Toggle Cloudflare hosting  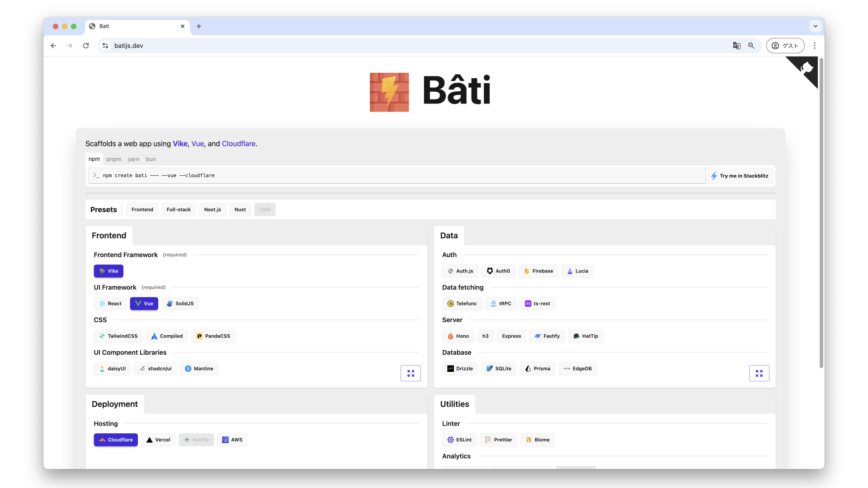coord(116,440)
